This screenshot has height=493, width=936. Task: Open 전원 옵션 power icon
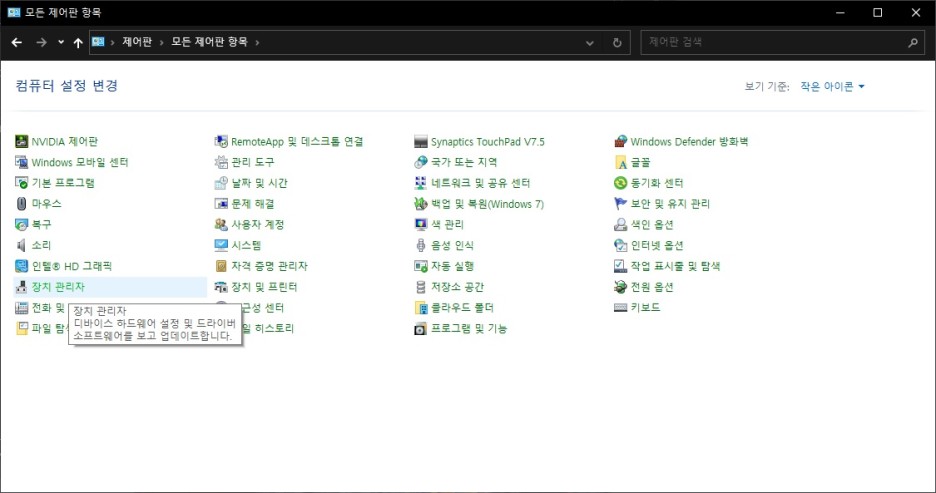pyautogui.click(x=620, y=287)
